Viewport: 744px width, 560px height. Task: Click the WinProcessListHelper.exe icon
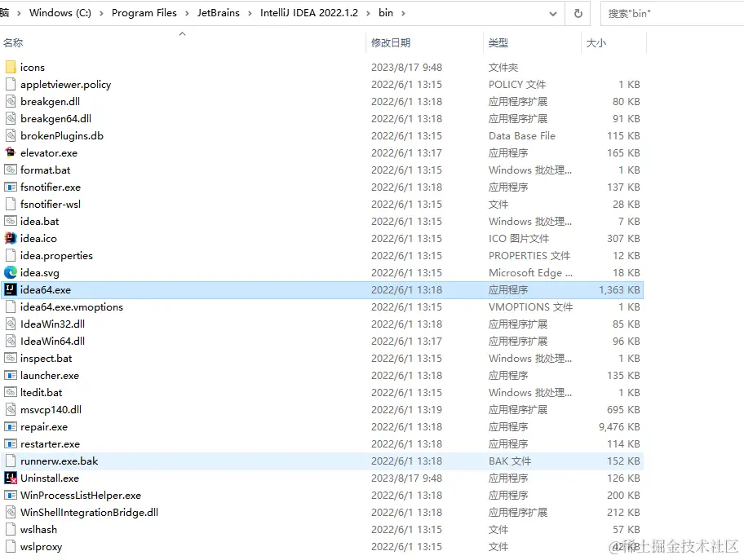11,495
